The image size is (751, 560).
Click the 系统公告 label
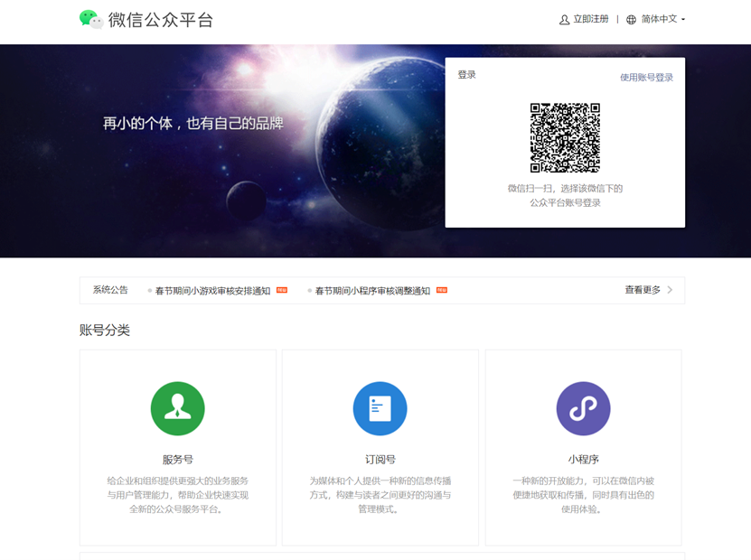pyautogui.click(x=110, y=290)
